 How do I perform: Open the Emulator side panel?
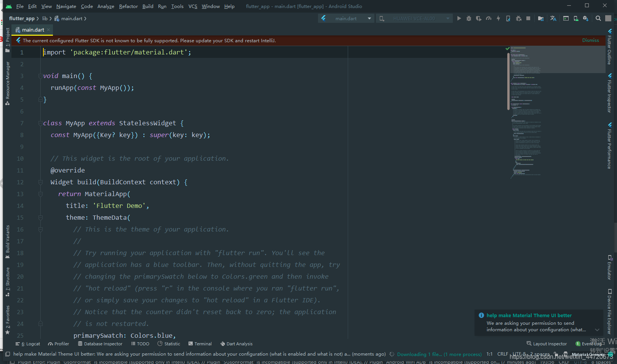click(x=609, y=268)
